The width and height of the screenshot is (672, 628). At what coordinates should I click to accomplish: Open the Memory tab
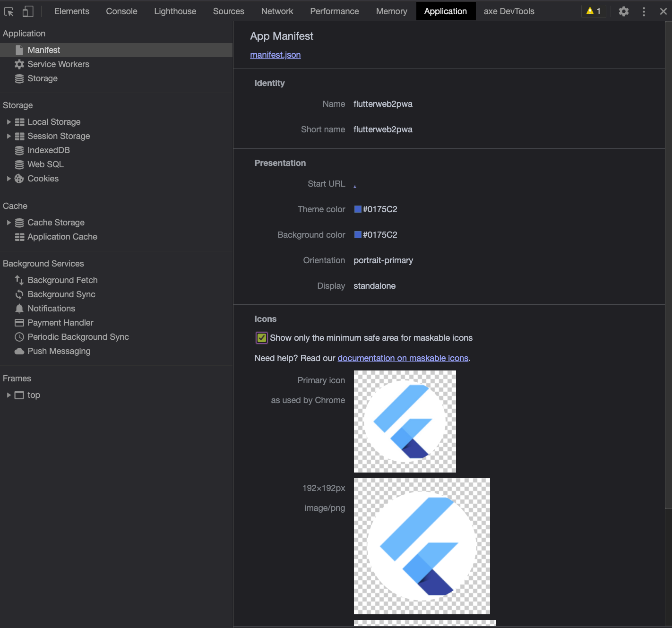point(392,11)
